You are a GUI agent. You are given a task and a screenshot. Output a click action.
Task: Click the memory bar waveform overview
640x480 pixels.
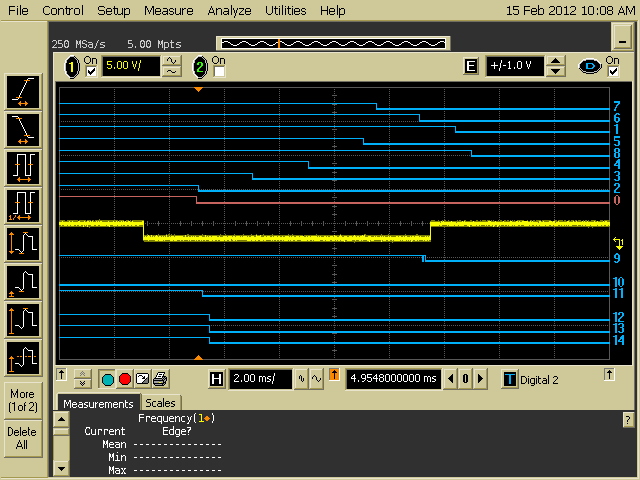[x=333, y=43]
